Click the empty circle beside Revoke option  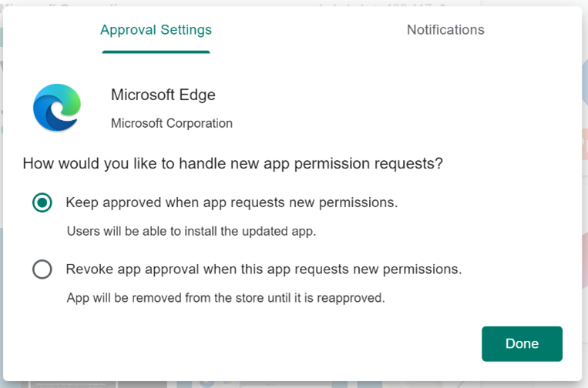pyautogui.click(x=42, y=269)
